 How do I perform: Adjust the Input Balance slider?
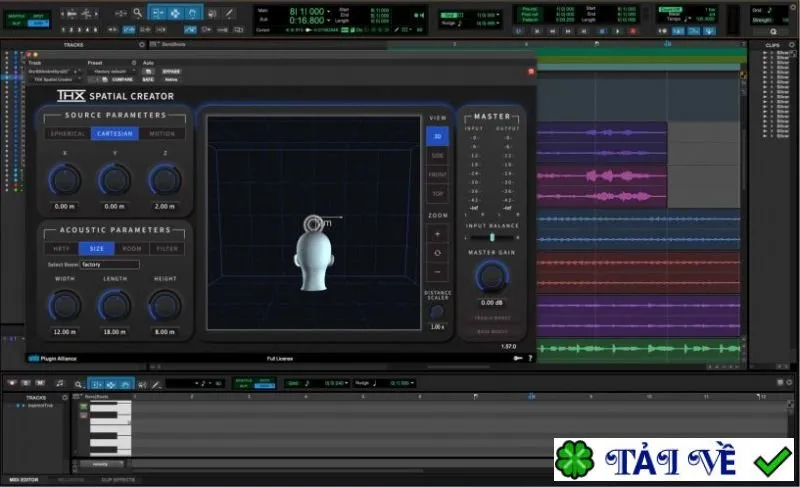(492, 238)
